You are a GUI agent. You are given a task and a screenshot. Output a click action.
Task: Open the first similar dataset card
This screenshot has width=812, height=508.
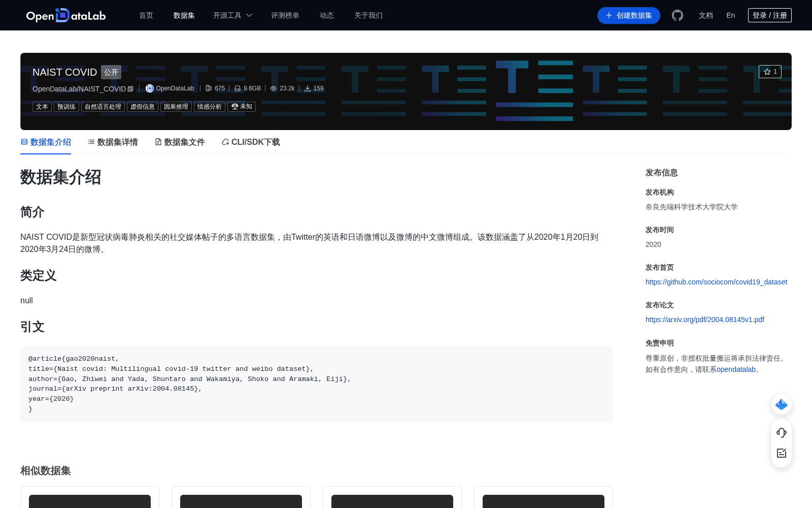(x=90, y=497)
